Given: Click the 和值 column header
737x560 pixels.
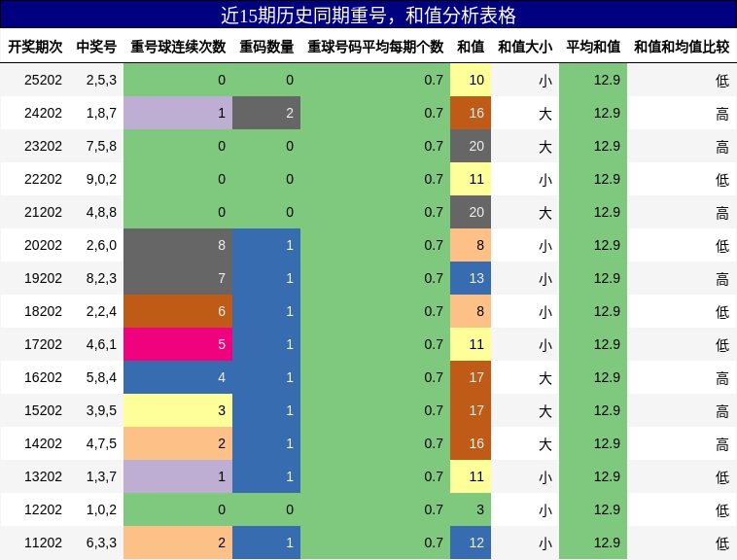Looking at the screenshot, I should 471,47.
